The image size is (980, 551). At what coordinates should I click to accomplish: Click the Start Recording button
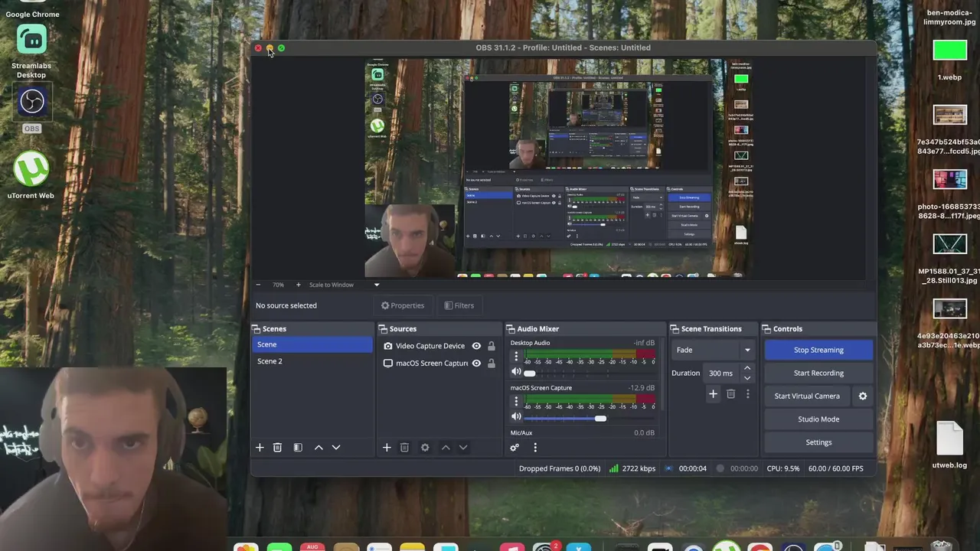tap(818, 373)
